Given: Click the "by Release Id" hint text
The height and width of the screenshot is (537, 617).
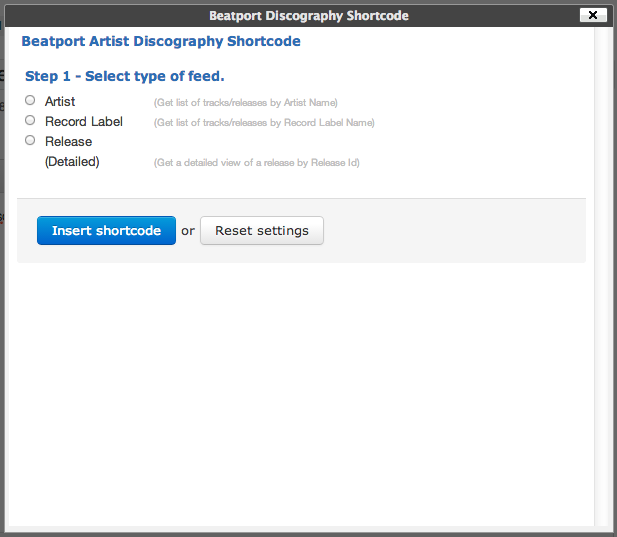Looking at the screenshot, I should (330, 163).
